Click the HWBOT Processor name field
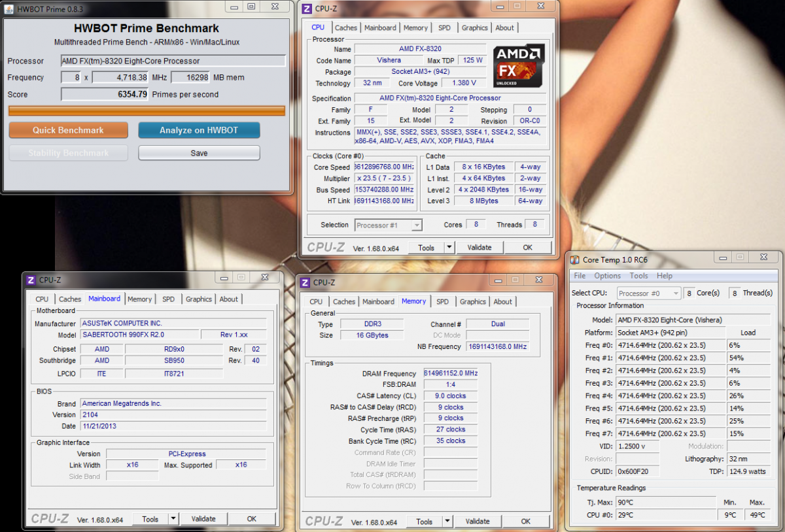 [x=173, y=61]
